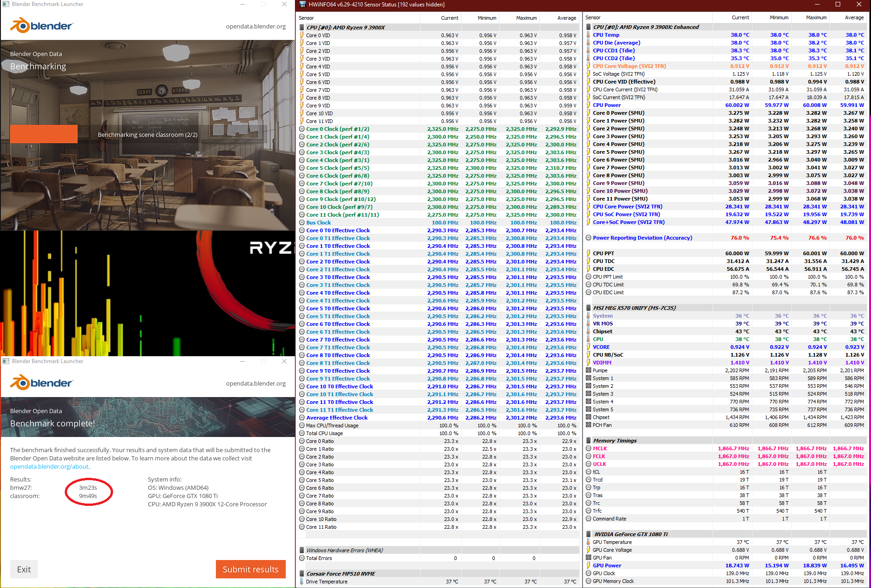
Task: Click opendata.blender.org text in lower launcher
Action: coord(256,383)
